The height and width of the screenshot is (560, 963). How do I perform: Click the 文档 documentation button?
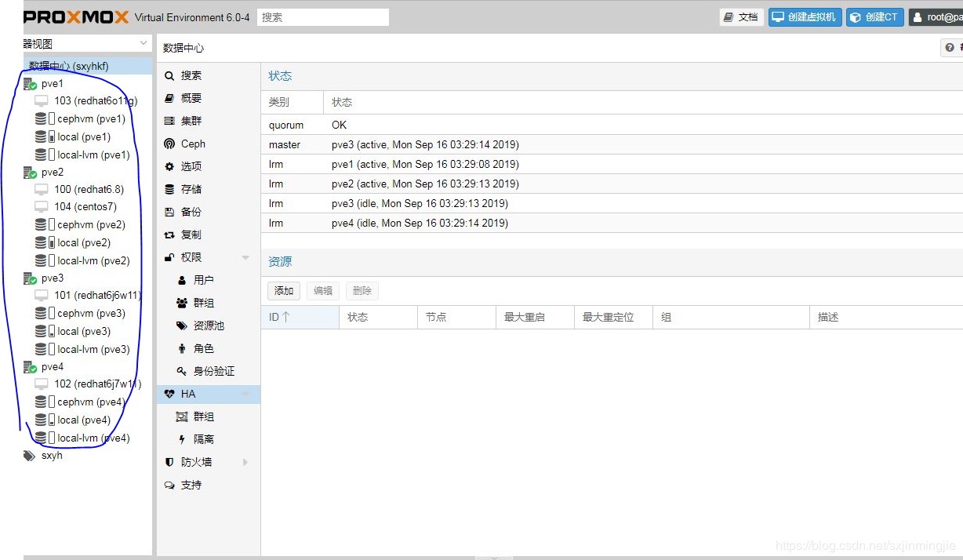point(742,17)
